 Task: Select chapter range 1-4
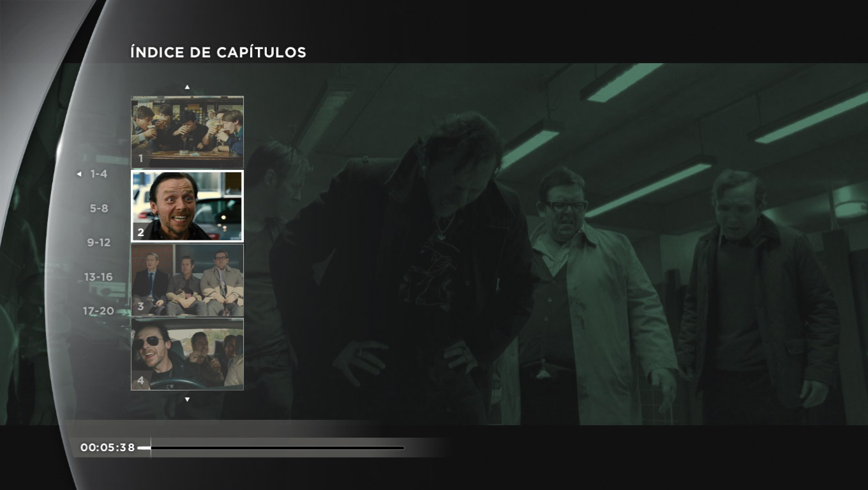[x=98, y=174]
